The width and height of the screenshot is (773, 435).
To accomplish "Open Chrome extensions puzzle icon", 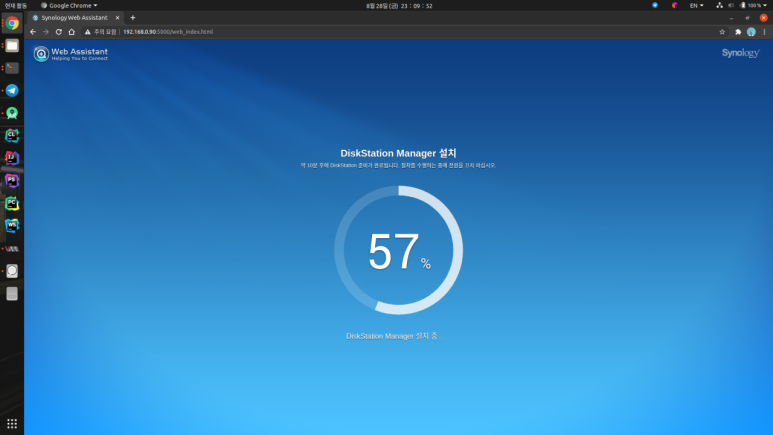I will (738, 32).
